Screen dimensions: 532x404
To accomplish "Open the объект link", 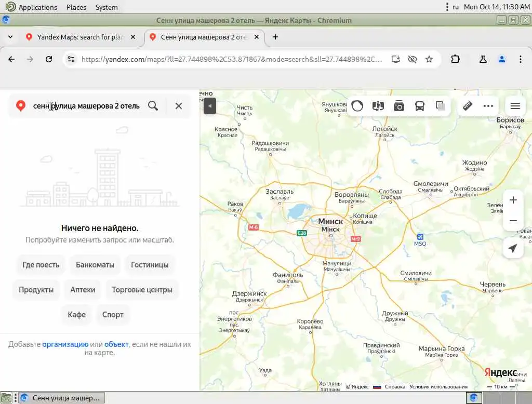I will (116, 344).
